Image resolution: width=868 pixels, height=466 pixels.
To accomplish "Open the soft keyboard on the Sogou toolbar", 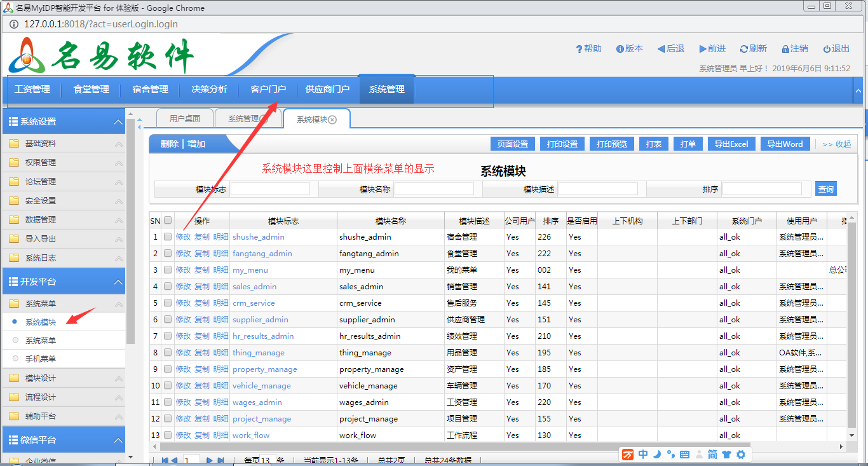I will tap(685, 455).
